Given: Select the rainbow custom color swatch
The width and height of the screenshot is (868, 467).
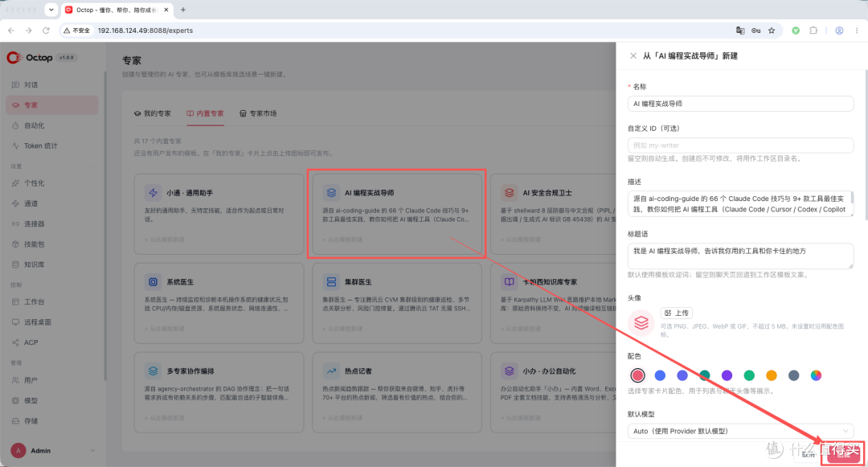Looking at the screenshot, I should (816, 375).
